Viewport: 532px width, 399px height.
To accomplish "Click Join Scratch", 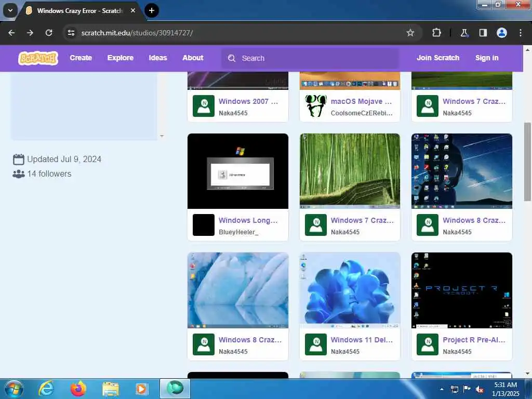I will (x=437, y=58).
